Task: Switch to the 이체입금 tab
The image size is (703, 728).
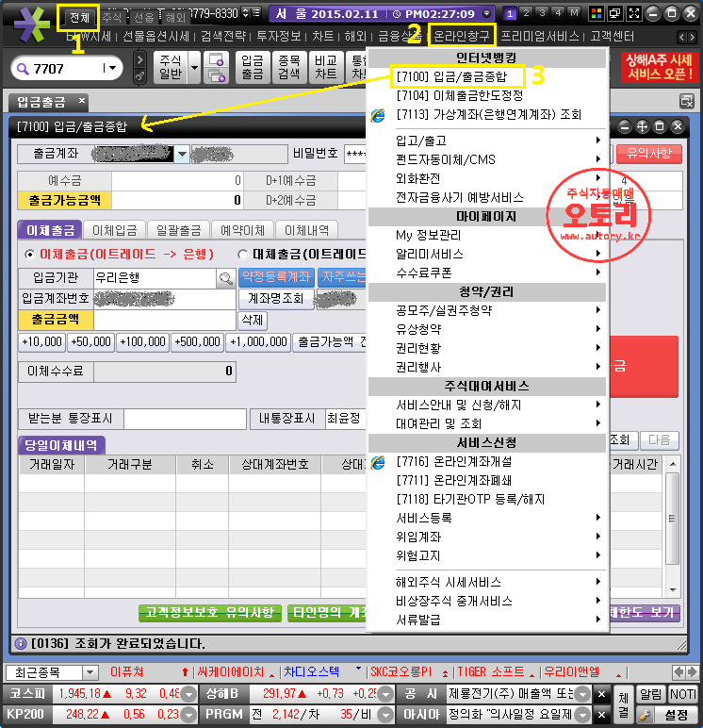Action: 115,230
